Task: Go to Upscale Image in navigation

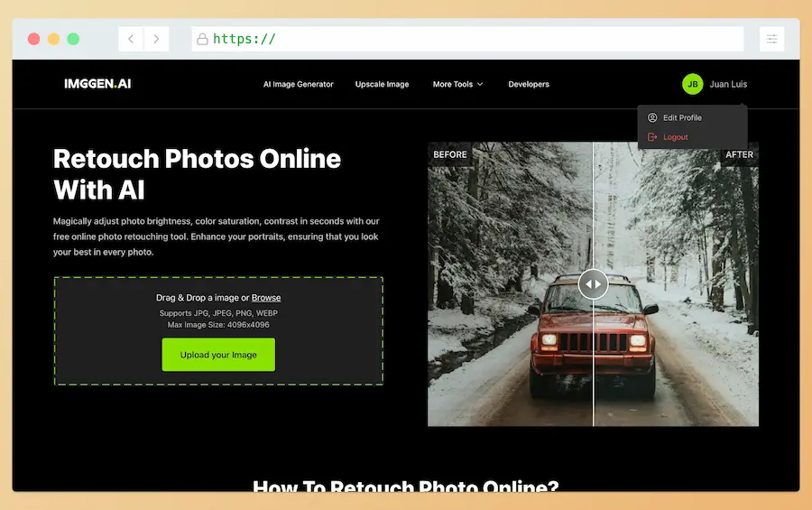Action: tap(382, 84)
